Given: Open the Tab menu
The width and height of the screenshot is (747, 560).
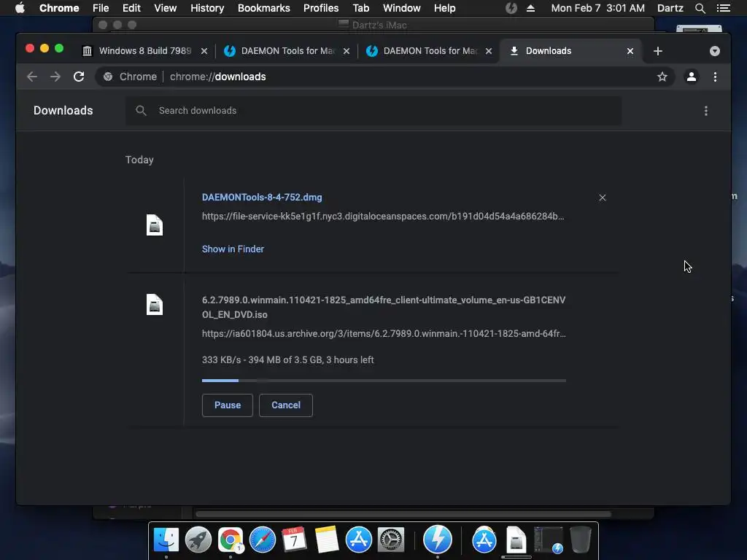Looking at the screenshot, I should [x=360, y=8].
